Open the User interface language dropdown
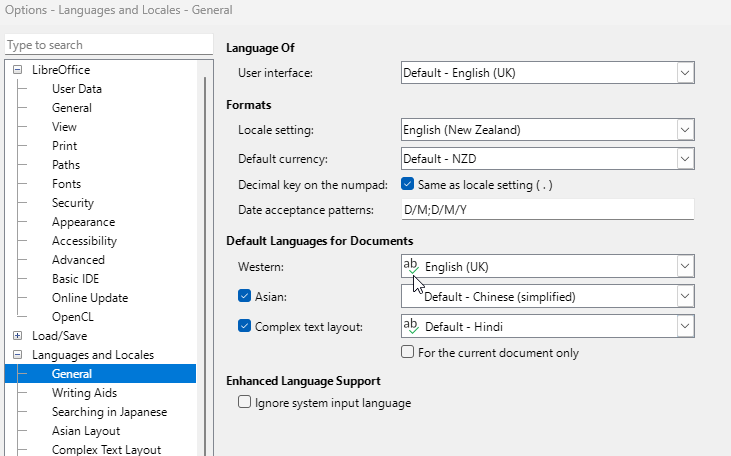Viewport: 731px width, 456px height. (685, 73)
